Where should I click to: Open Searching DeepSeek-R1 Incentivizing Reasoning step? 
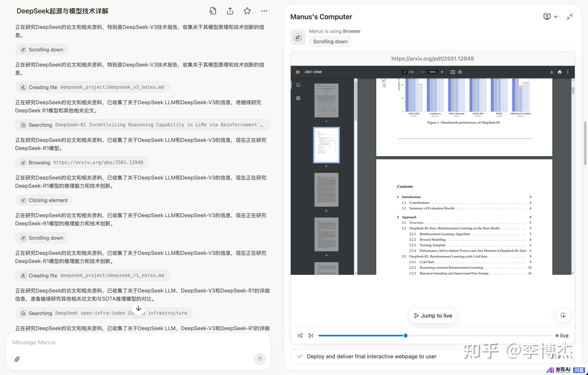pos(143,125)
